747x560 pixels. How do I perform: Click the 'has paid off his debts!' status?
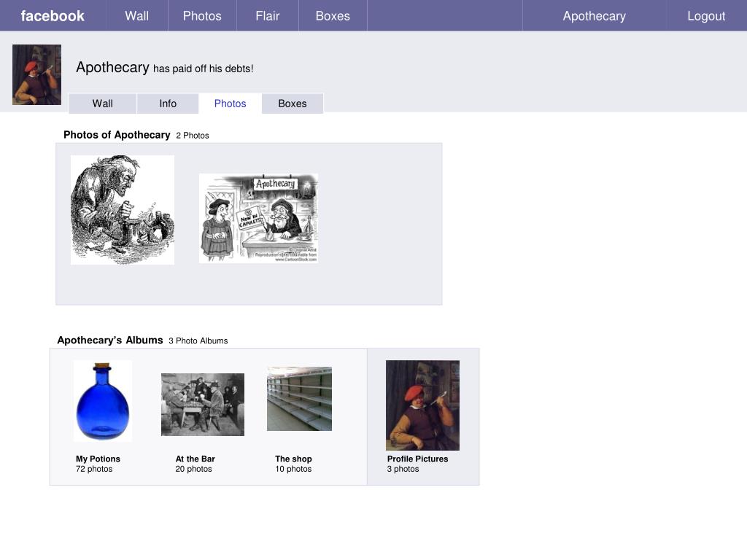click(203, 69)
